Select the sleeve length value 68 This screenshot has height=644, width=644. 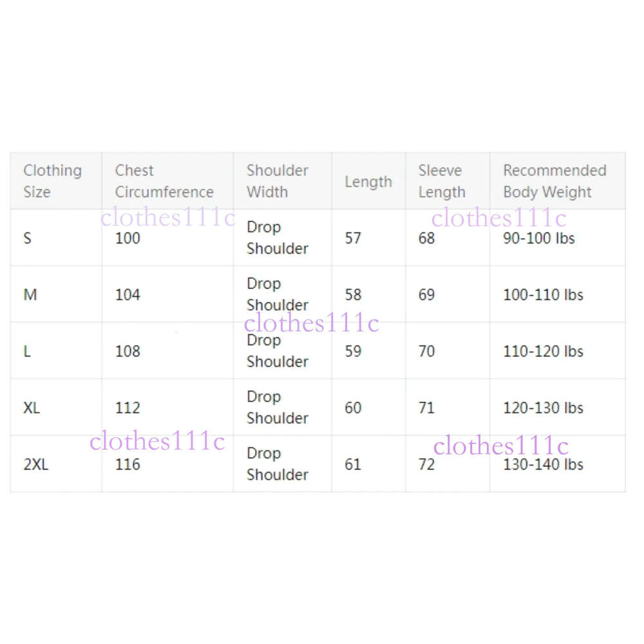[426, 238]
